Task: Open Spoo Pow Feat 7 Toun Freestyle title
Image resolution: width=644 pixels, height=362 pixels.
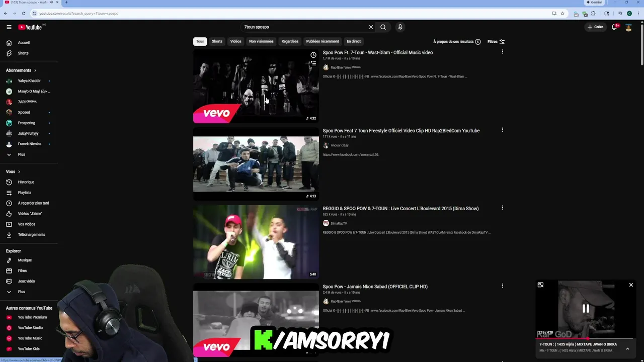Action: tap(401, 131)
